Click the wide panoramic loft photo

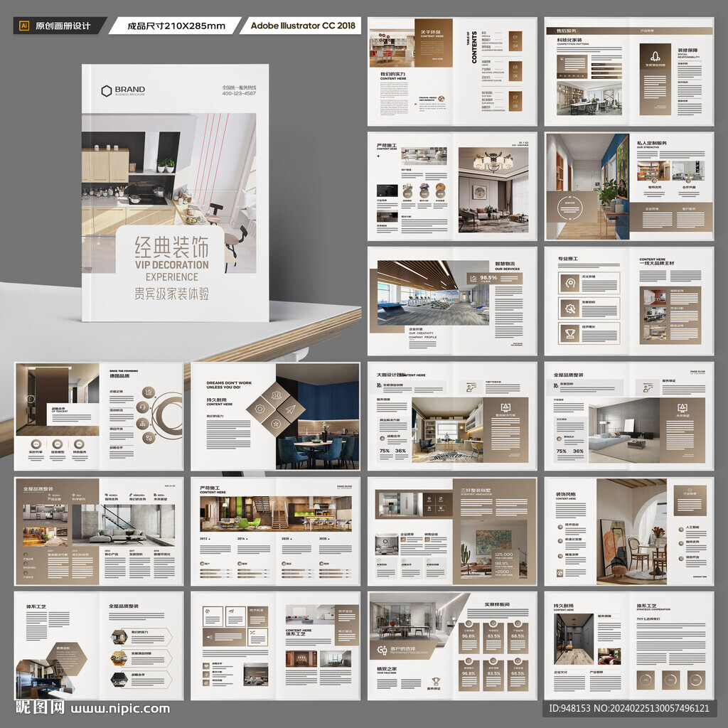pyautogui.click(x=276, y=514)
